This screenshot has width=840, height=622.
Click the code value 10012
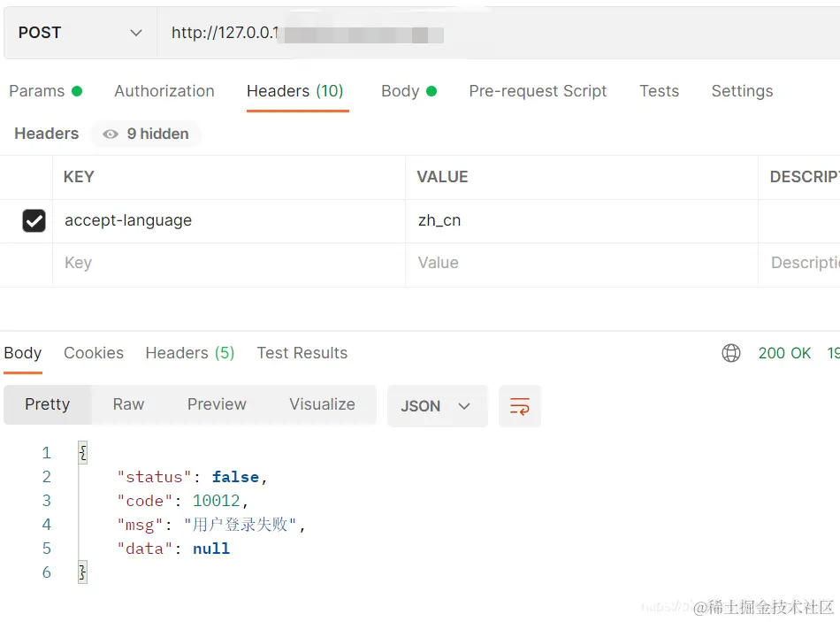217,501
